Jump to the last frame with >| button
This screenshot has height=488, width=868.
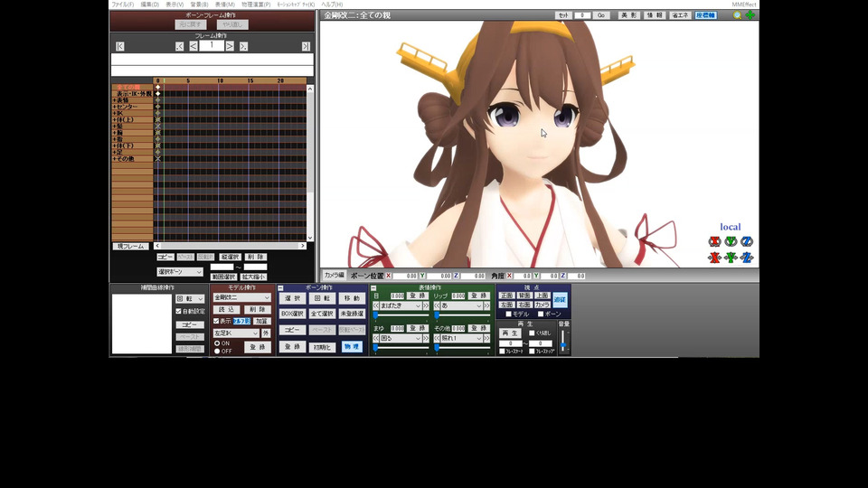pos(306,46)
